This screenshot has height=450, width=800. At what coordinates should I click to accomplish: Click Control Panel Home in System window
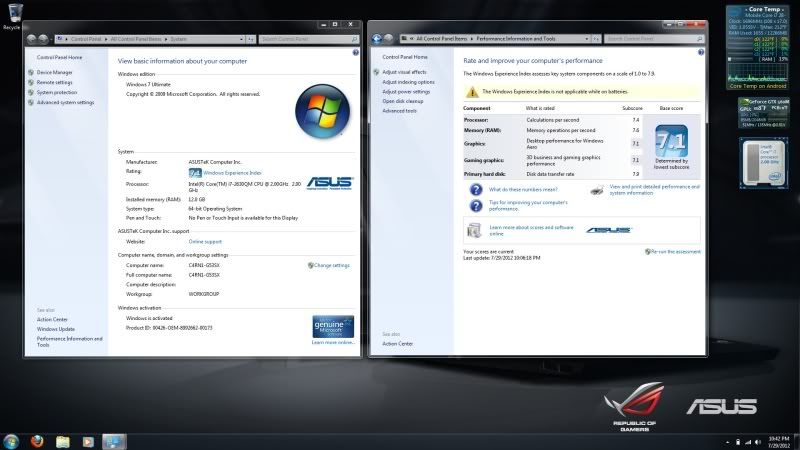pyautogui.click(x=59, y=58)
